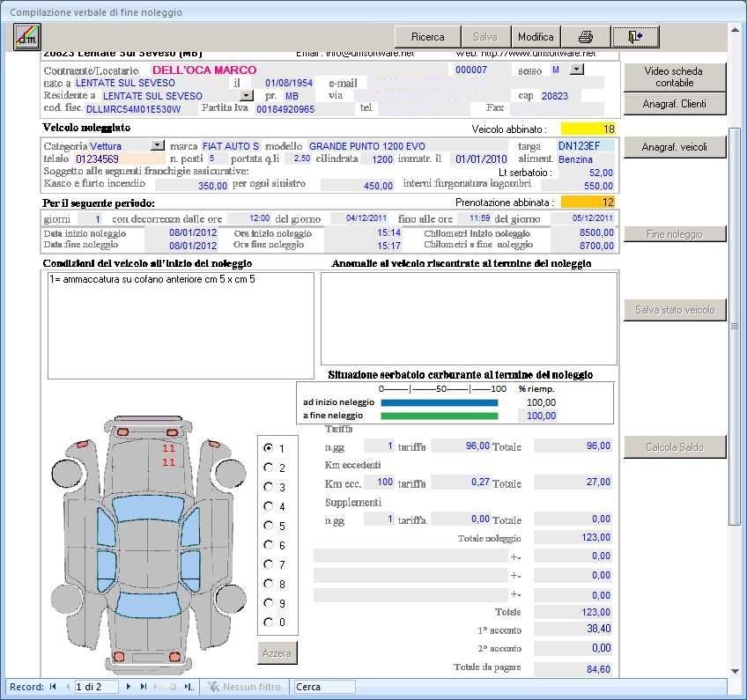The width and height of the screenshot is (747, 700).
Task: Click the vertical scrollbar down arrow
Action: click(x=735, y=672)
